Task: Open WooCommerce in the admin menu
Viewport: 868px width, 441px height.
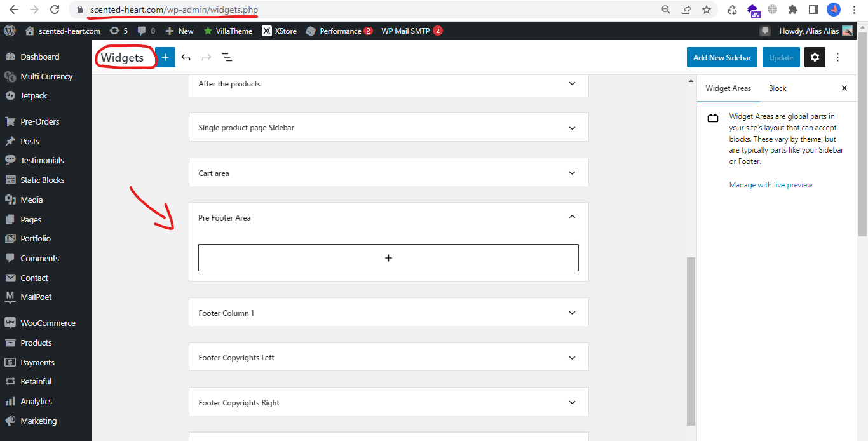Action: point(48,323)
